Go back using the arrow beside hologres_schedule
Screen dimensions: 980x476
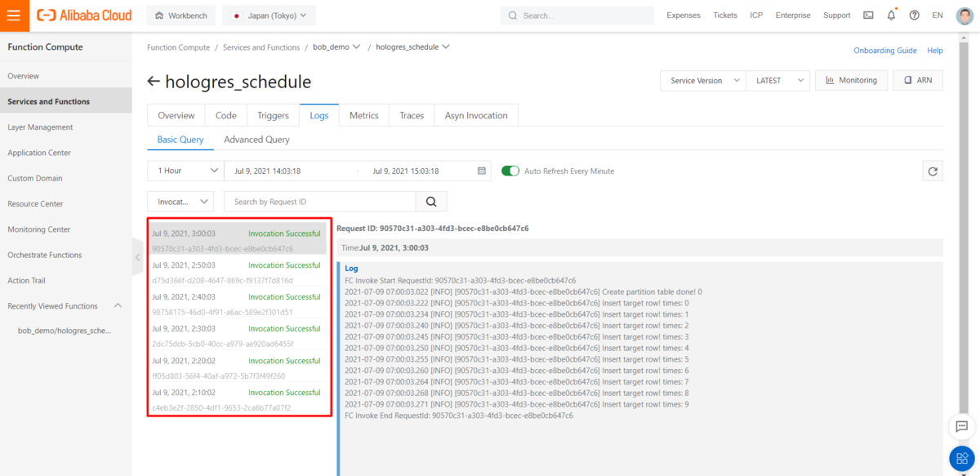click(x=154, y=82)
